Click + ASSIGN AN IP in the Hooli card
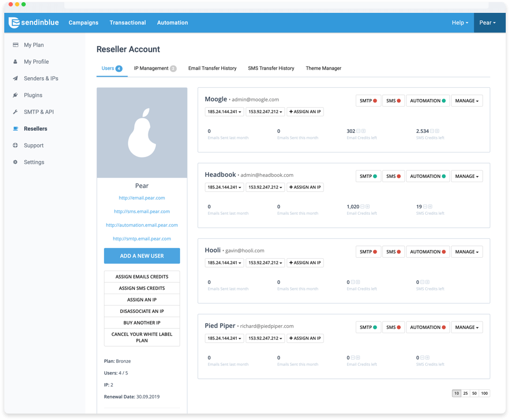 tap(305, 262)
